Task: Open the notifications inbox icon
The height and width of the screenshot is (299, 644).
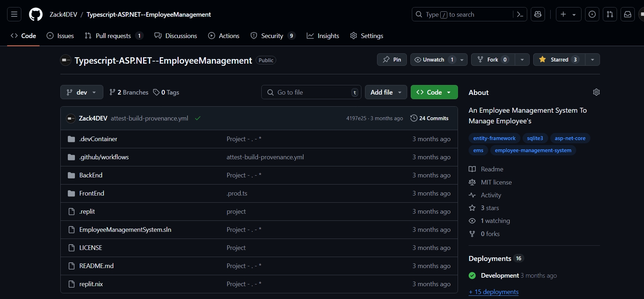Action: tap(628, 14)
